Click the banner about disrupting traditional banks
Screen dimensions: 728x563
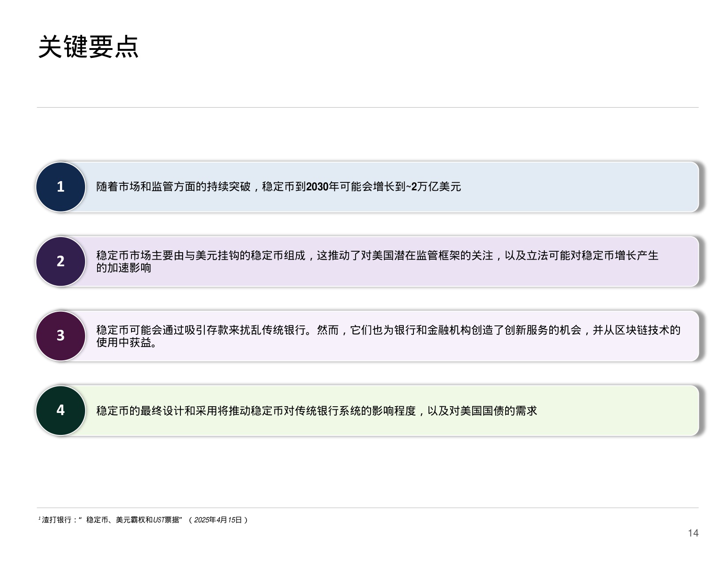[388, 336]
